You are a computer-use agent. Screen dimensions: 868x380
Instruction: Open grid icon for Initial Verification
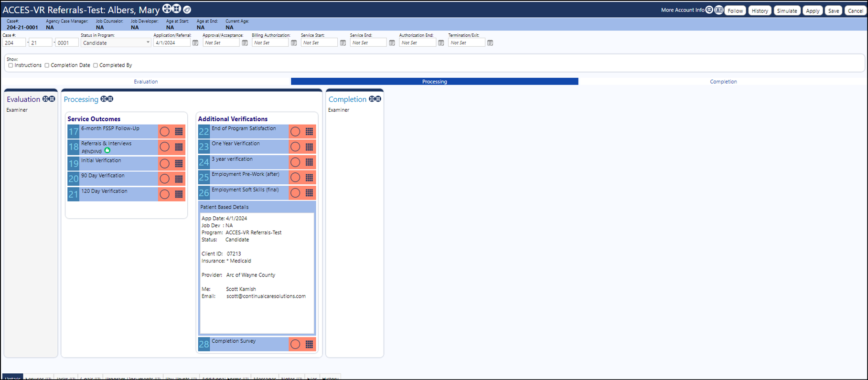point(179,163)
